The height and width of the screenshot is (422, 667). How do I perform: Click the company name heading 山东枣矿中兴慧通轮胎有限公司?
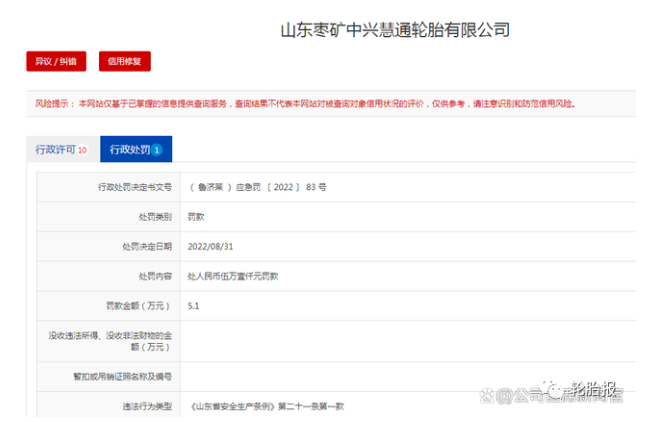tap(395, 30)
